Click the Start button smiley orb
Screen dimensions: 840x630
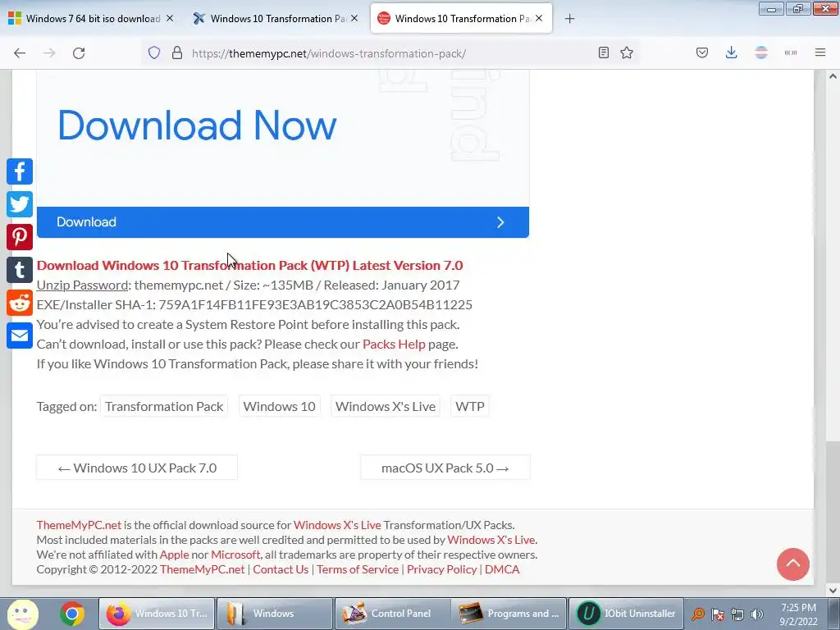point(22,614)
